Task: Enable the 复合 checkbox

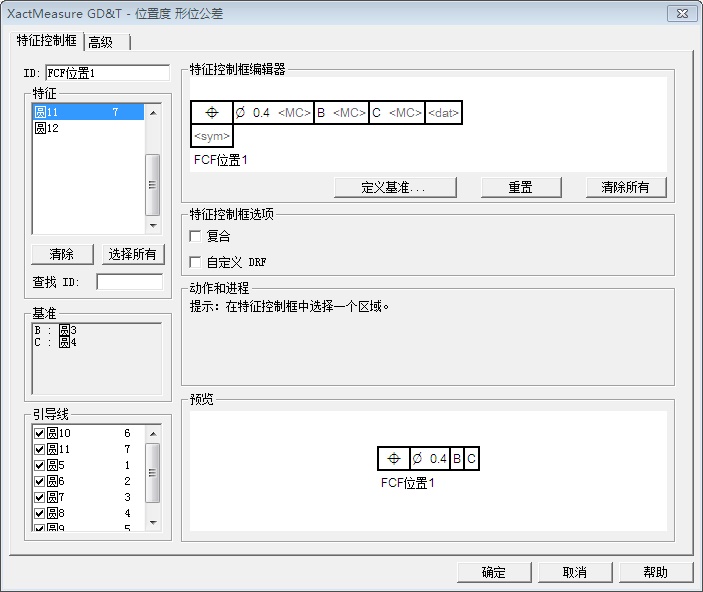Action: pos(196,236)
